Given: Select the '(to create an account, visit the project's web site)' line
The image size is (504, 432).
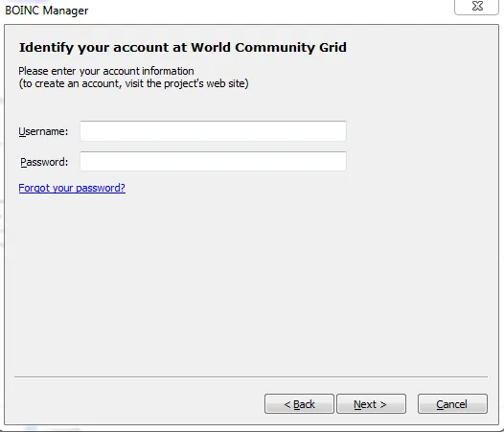Looking at the screenshot, I should (x=134, y=84).
